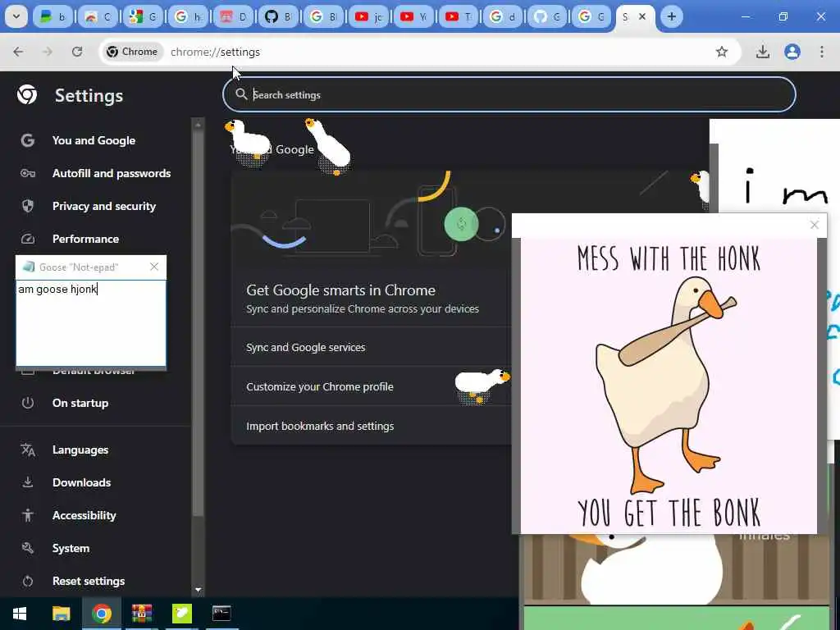Switch to the leftmost browser tab
The image size is (840, 630).
click(x=53, y=16)
